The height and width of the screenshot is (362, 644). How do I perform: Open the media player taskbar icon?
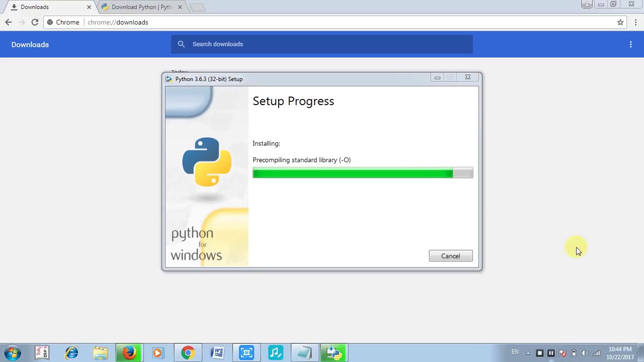[158, 353]
